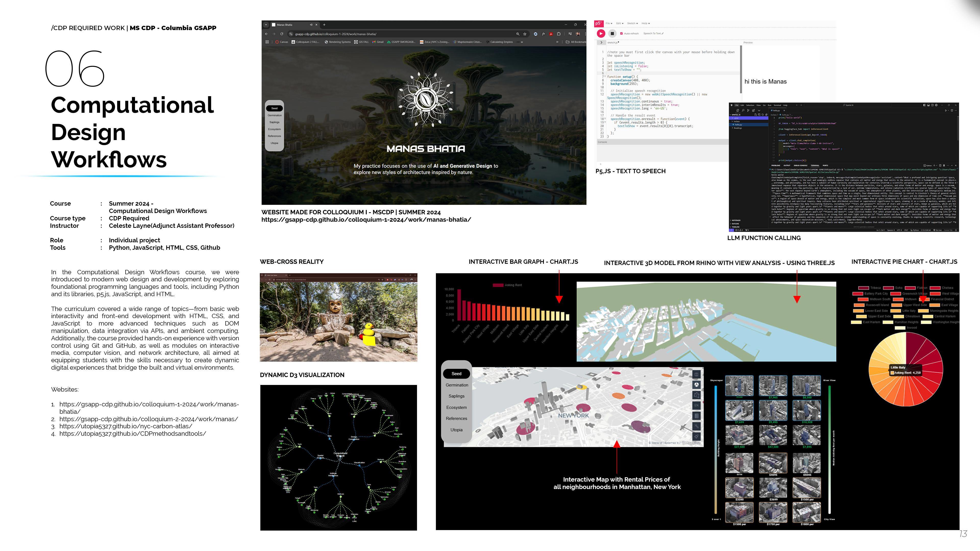Image resolution: width=980 pixels, height=551 pixels.
Task: Bookmark page with the star icon
Action: click(x=525, y=34)
